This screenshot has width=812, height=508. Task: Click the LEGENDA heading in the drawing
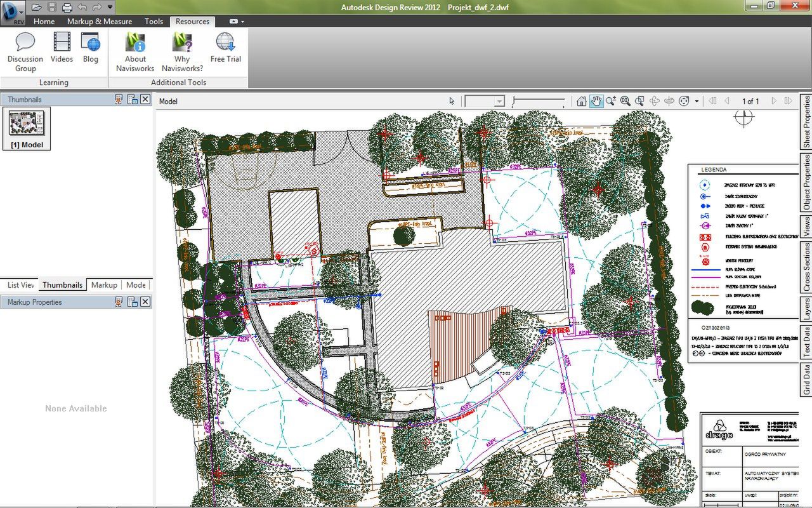click(x=714, y=170)
